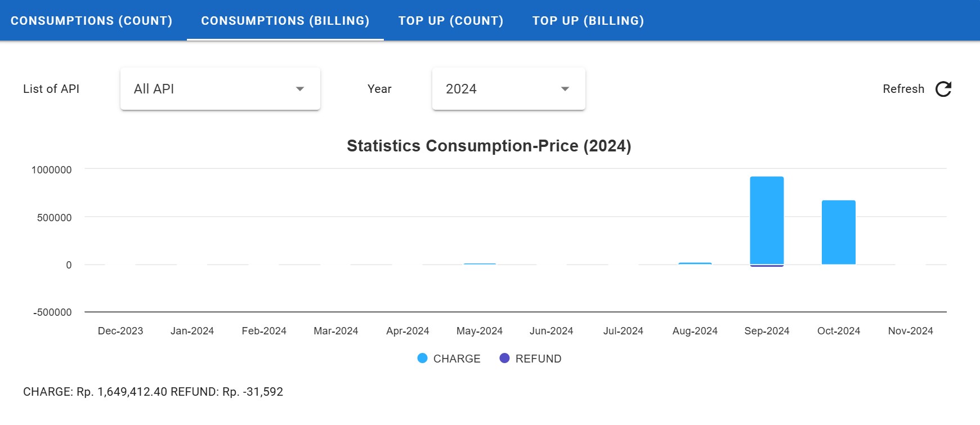Open the All API dropdown
This screenshot has height=425, width=980.
(x=220, y=89)
